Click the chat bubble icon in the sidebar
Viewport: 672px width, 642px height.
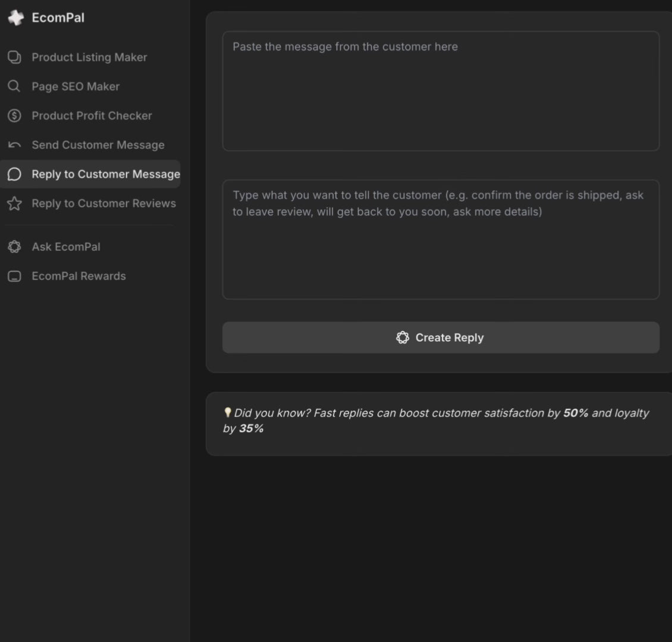pos(14,174)
